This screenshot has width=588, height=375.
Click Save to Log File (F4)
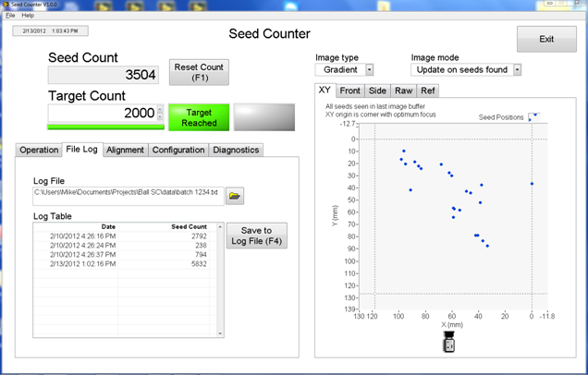coord(256,236)
